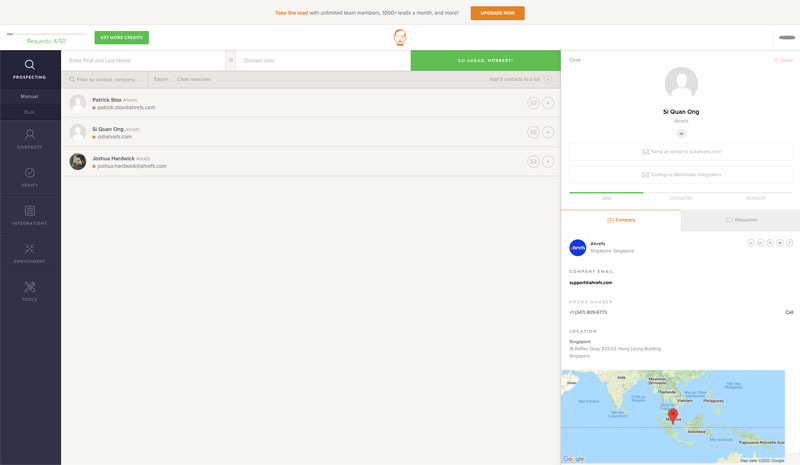Viewport: 800px width, 465px height.
Task: Click joshua.hardwick@ahrefs.com email text
Action: tap(132, 166)
